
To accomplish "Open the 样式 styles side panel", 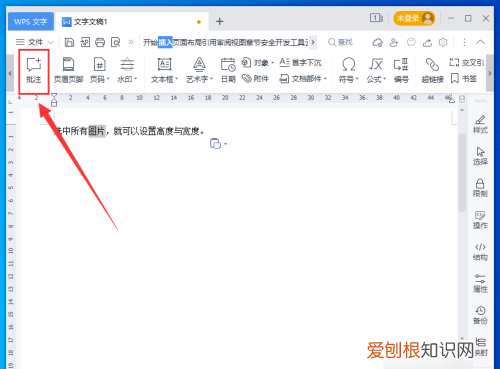I will point(480,124).
